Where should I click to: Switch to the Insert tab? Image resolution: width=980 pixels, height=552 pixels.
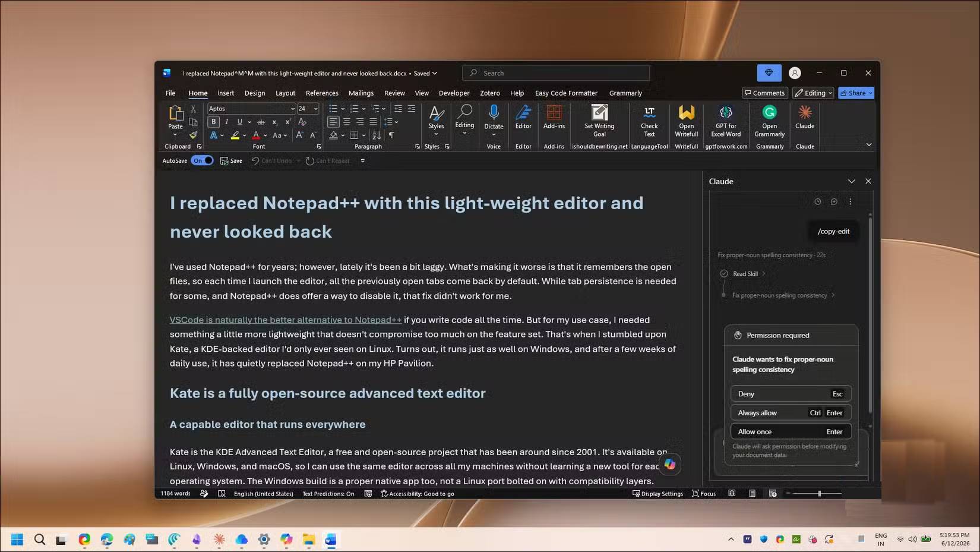[226, 93]
